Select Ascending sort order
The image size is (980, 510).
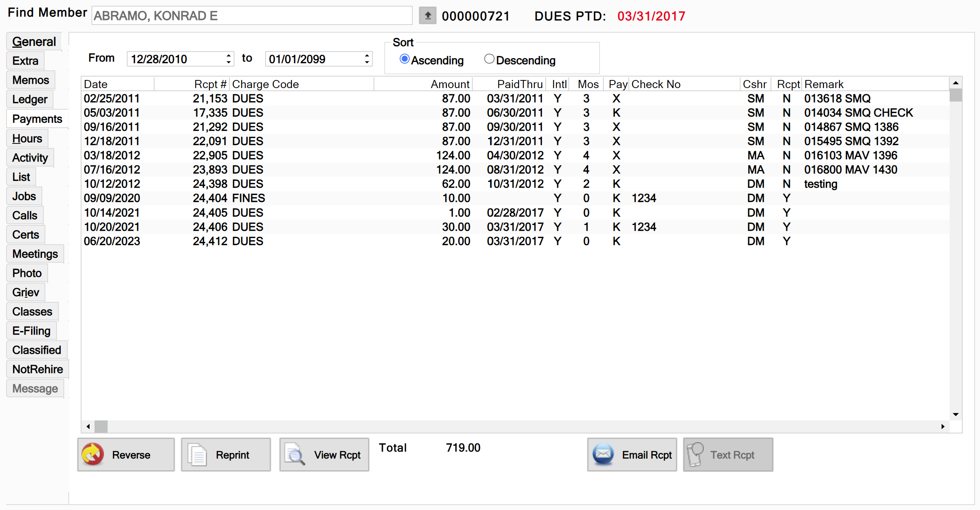coord(404,59)
